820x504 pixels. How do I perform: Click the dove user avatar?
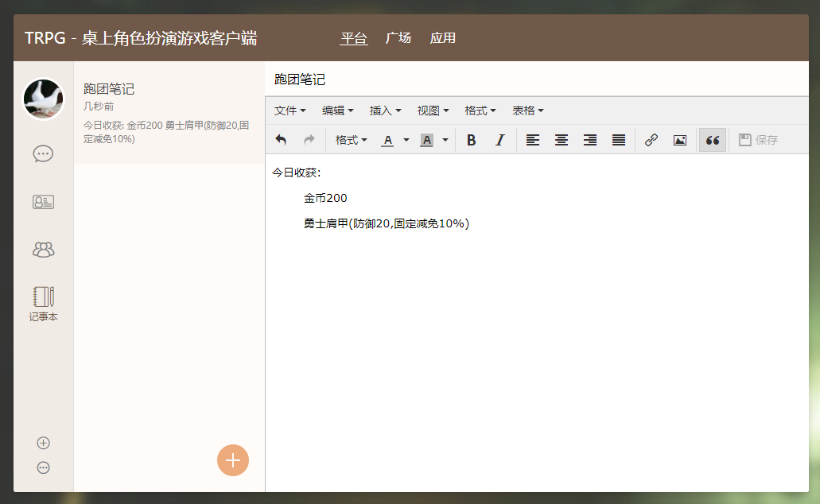44,99
